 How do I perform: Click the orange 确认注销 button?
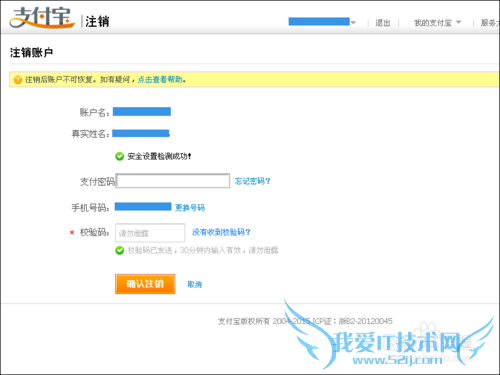pos(145,284)
